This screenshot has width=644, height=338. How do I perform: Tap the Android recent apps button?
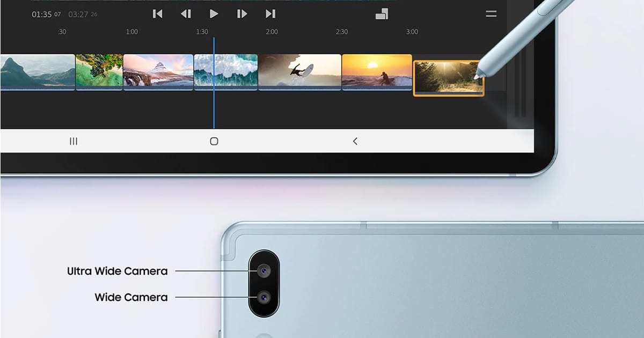(74, 141)
